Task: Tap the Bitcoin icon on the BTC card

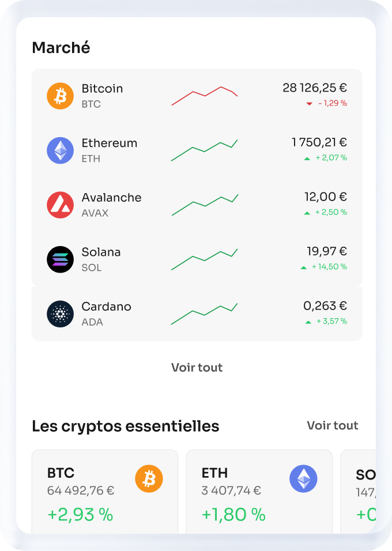Action: [149, 479]
